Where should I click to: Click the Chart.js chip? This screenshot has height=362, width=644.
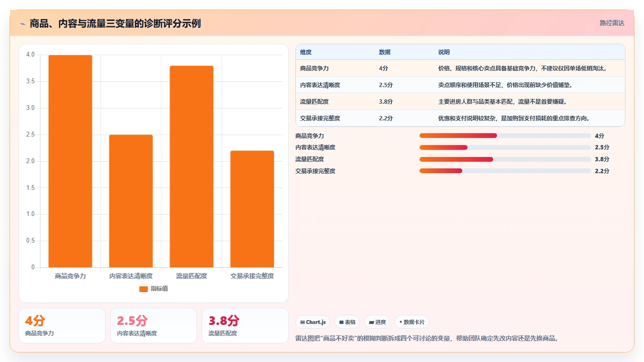(x=313, y=322)
